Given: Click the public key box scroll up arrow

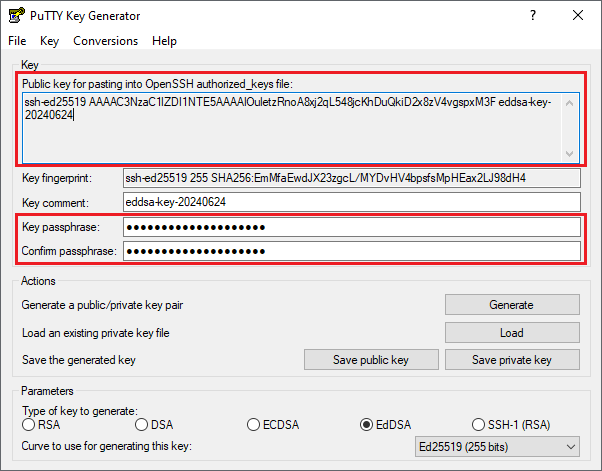Looking at the screenshot, I should tap(570, 103).
